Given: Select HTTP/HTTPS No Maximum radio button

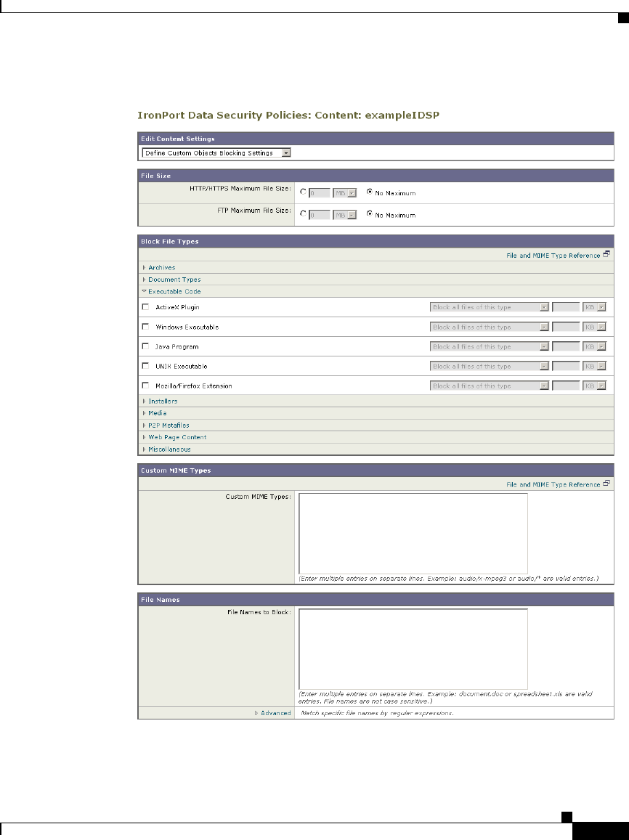Looking at the screenshot, I should (369, 192).
